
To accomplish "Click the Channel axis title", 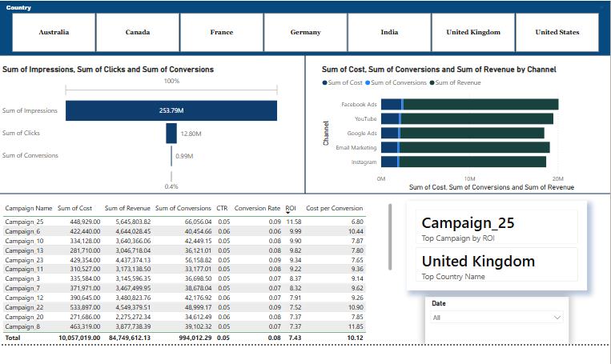I will (x=326, y=133).
